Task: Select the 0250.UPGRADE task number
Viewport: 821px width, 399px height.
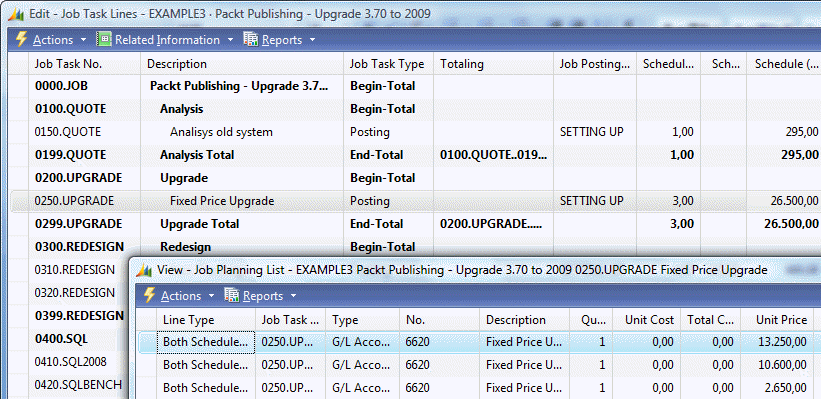Action: pyautogui.click(x=74, y=201)
